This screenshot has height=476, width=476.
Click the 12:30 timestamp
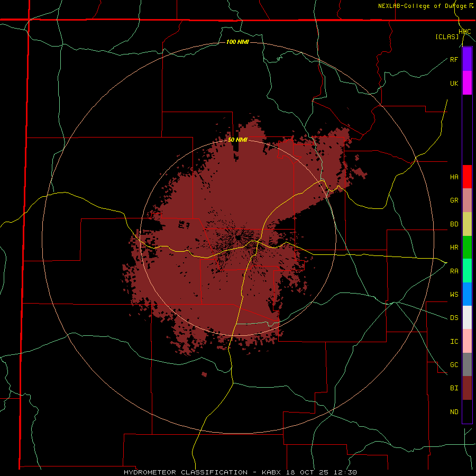pyautogui.click(x=345, y=472)
